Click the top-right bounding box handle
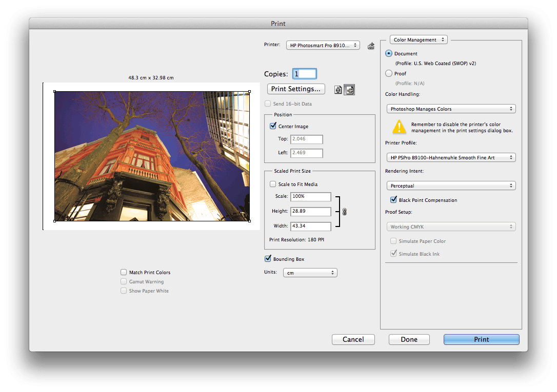This screenshot has height=392, width=557. [x=250, y=92]
